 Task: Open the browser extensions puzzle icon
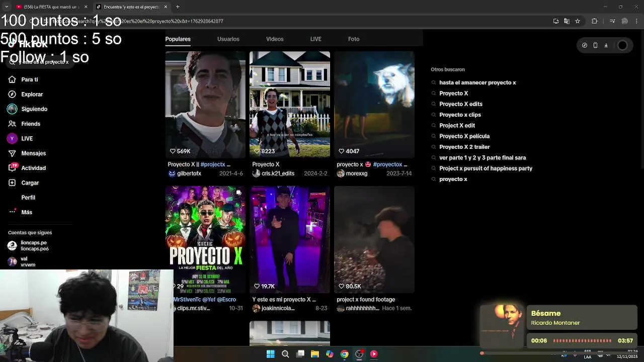pos(594,21)
